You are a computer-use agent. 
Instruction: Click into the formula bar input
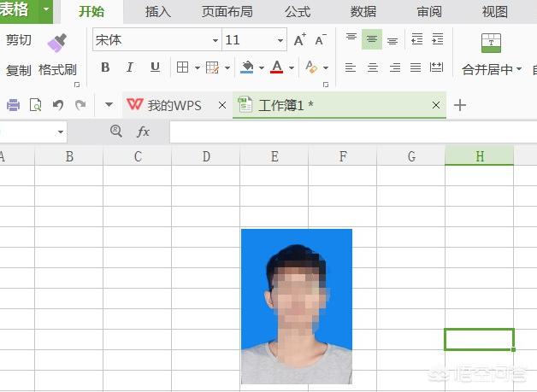tap(353, 132)
